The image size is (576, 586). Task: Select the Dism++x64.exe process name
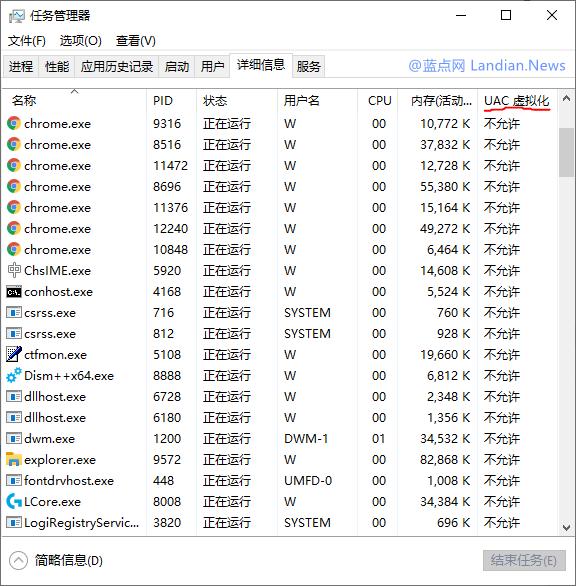click(x=69, y=376)
